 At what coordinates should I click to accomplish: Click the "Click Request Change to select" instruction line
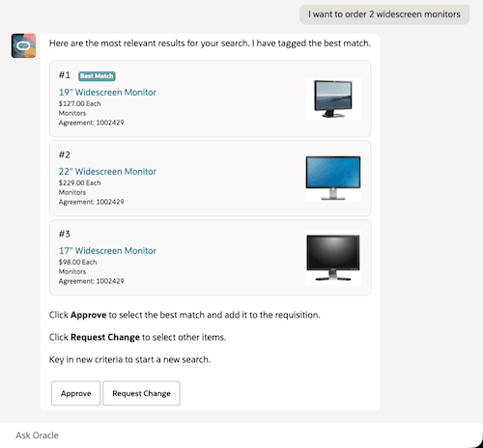coord(137,337)
